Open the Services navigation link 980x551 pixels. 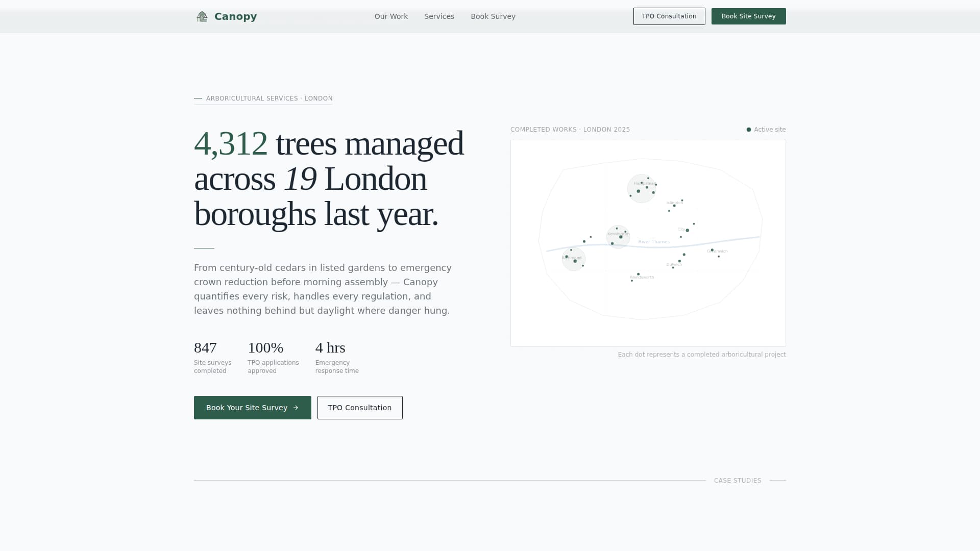(439, 16)
